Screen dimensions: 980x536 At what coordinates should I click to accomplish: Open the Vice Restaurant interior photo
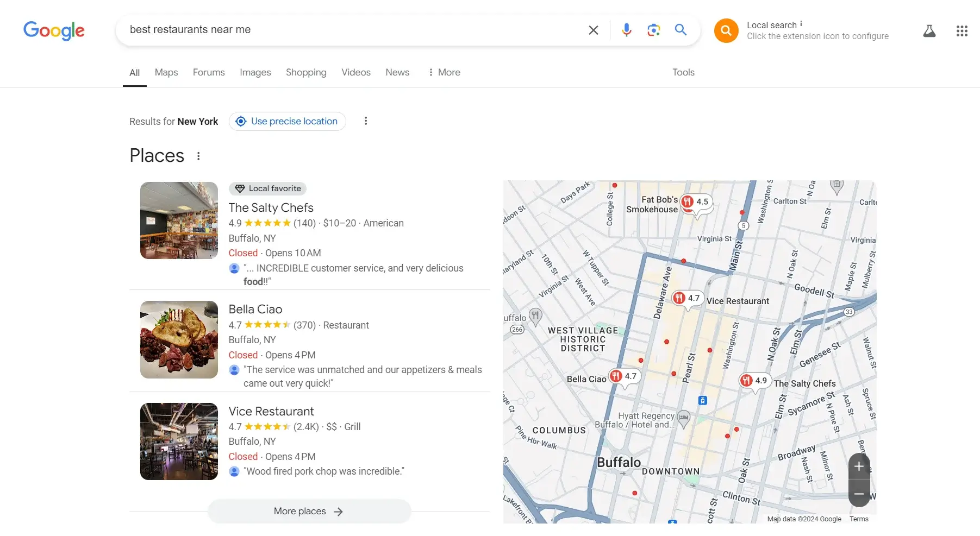click(x=179, y=442)
